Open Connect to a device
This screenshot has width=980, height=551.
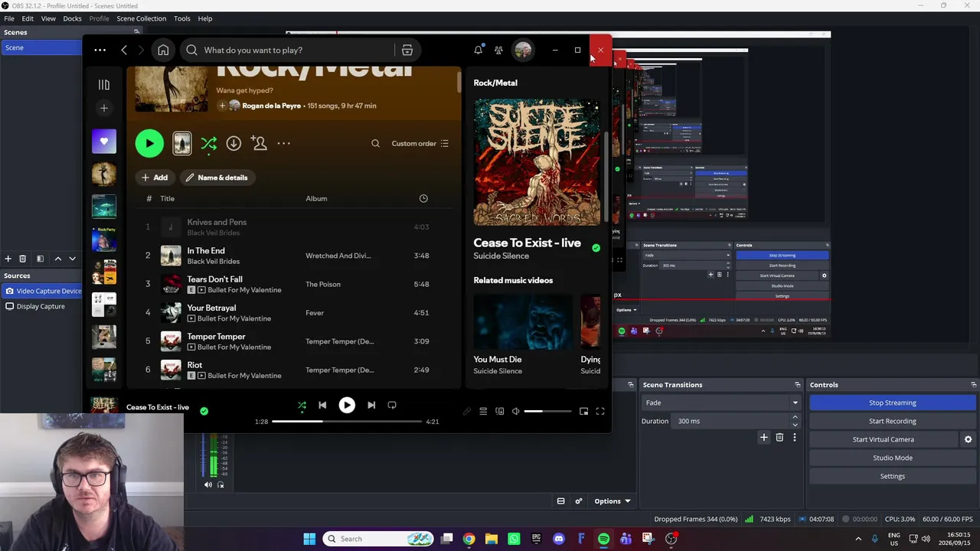click(x=500, y=411)
